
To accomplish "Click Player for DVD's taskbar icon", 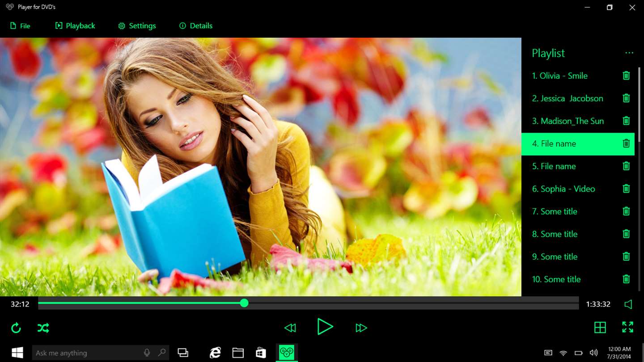I will tap(286, 353).
